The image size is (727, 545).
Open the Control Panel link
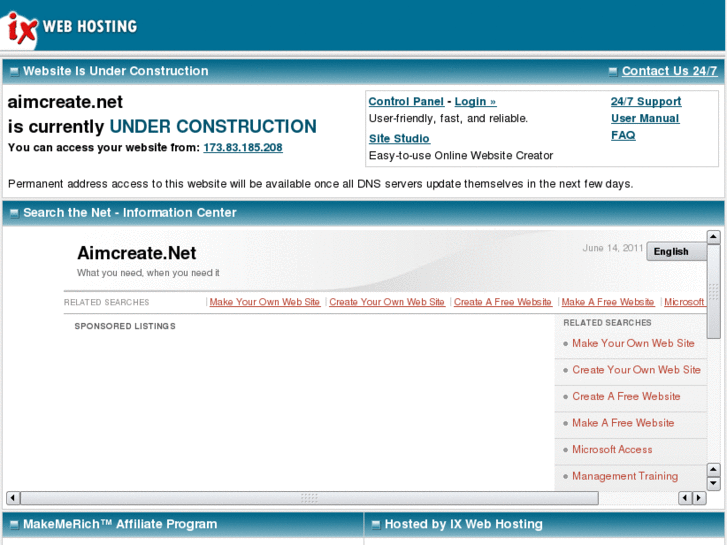tap(406, 102)
